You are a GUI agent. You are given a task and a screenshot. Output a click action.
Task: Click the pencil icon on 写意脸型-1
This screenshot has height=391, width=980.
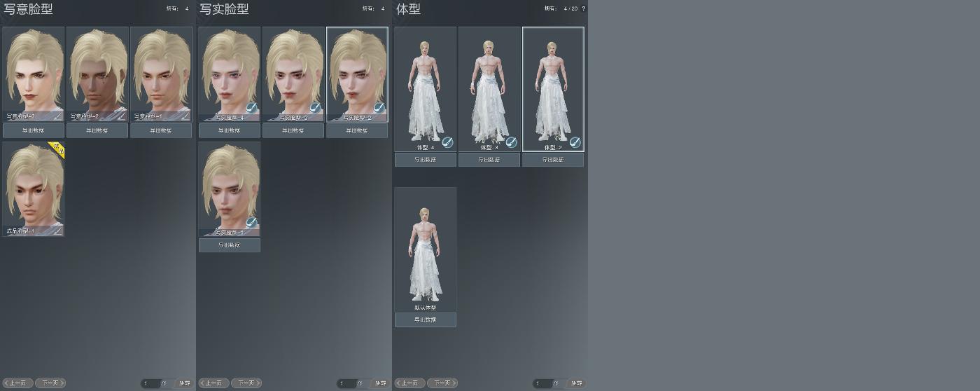point(185,115)
